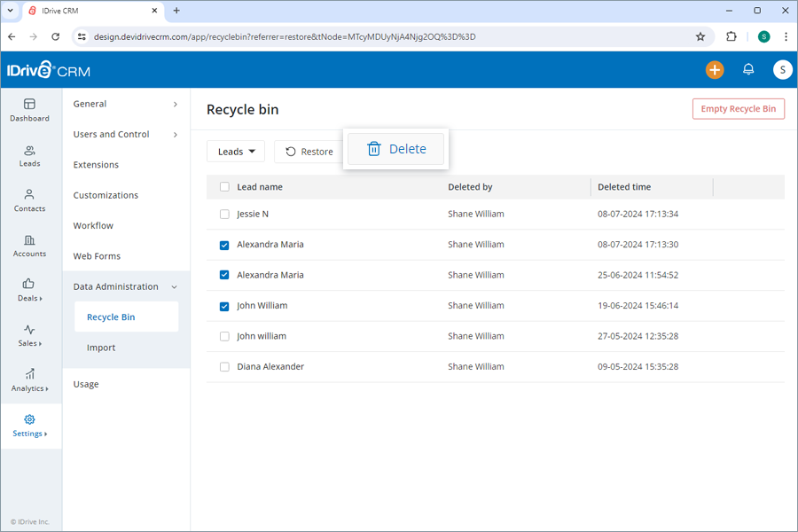Open the Dashboard from the sidebar
Image resolution: width=798 pixels, height=532 pixels.
click(29, 108)
